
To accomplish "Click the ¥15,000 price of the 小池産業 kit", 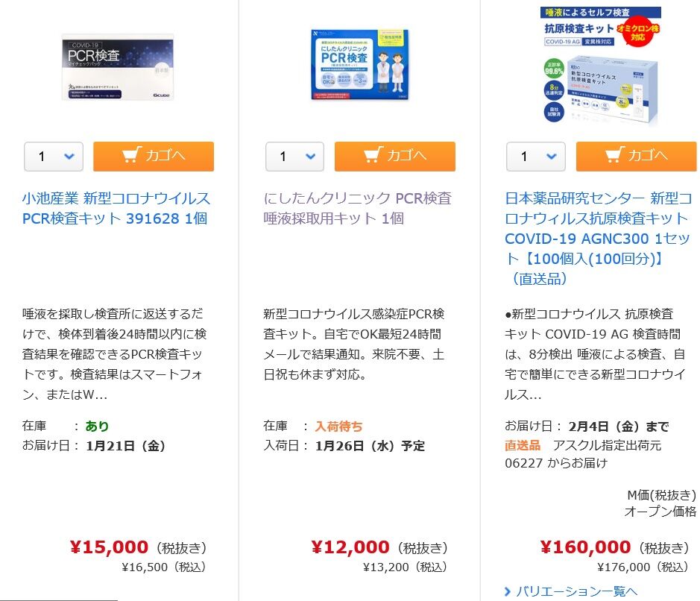I will click(109, 548).
